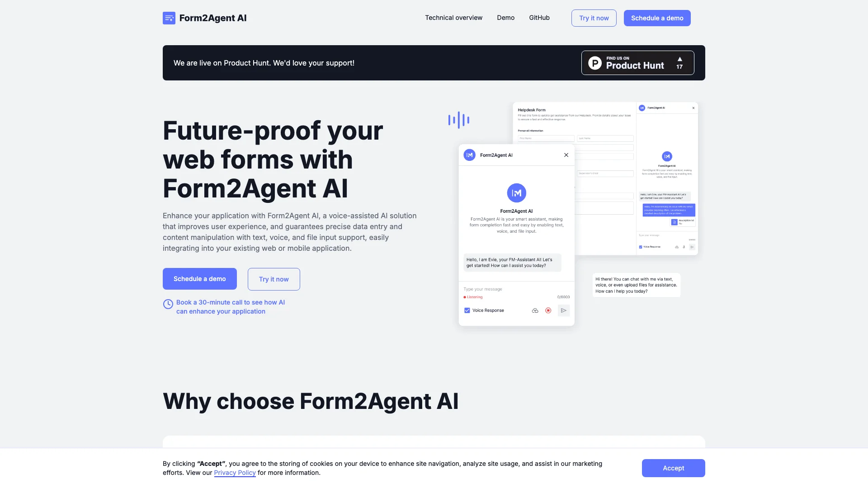Expand the Technical overview dropdown menu
Viewport: 868px width, 488px height.
454,18
